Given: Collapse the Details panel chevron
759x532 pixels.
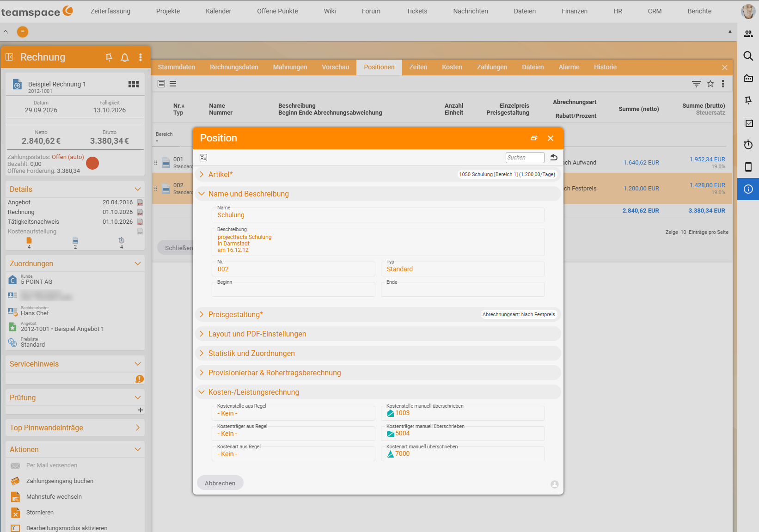Looking at the screenshot, I should point(137,189).
